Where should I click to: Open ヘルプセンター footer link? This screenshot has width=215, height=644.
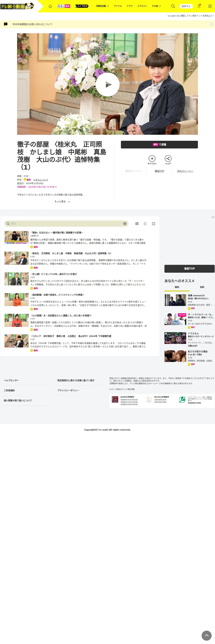(x=11, y=380)
